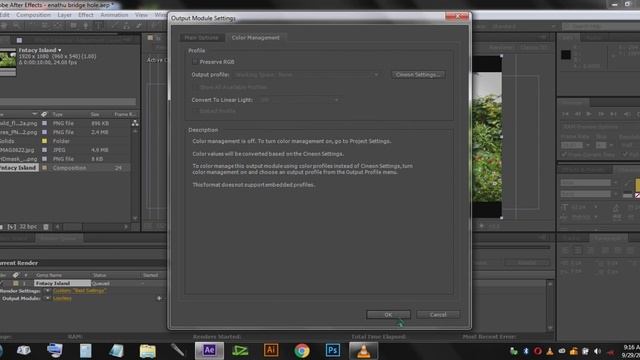Click the black color swatch in Info panel

point(566,54)
